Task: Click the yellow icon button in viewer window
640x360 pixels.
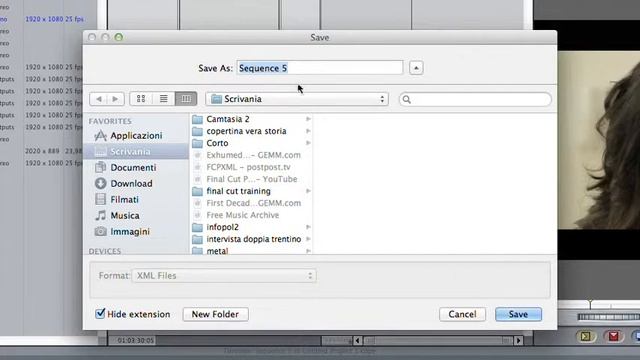Action: [586, 336]
